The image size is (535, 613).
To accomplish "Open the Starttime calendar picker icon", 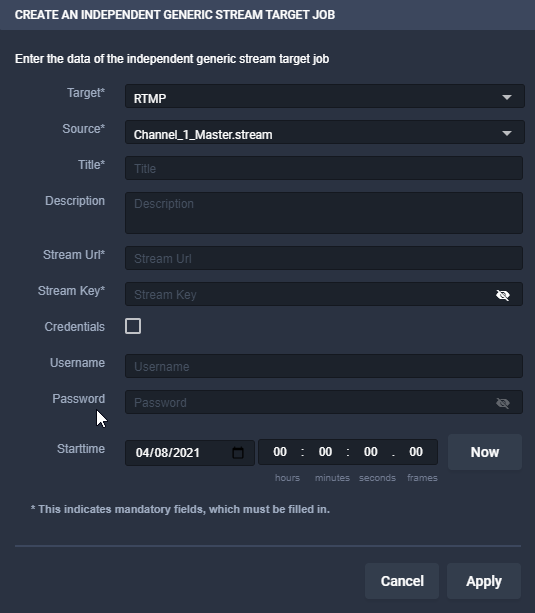I will [238, 453].
